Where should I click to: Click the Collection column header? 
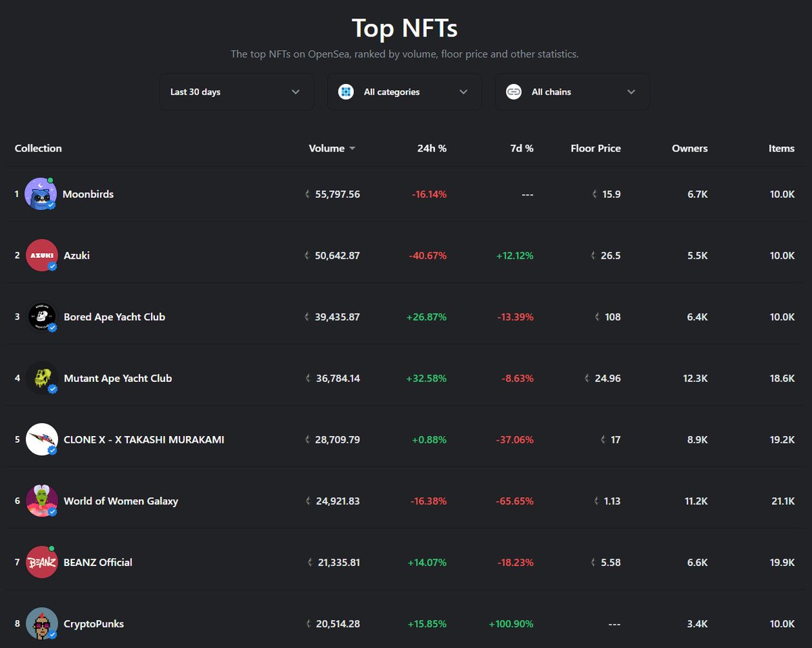(x=38, y=148)
